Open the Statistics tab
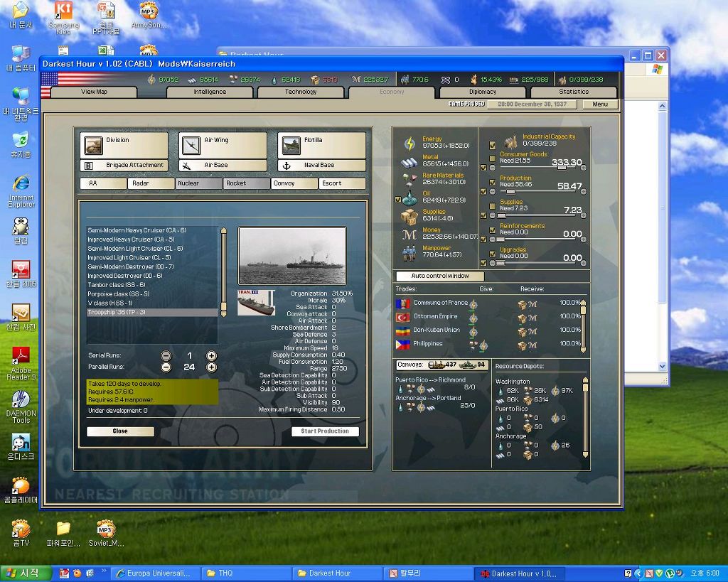 (x=574, y=92)
